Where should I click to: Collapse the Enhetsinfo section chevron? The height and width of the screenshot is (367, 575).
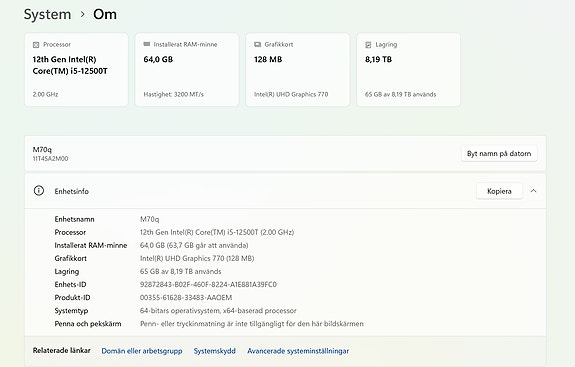click(x=533, y=191)
